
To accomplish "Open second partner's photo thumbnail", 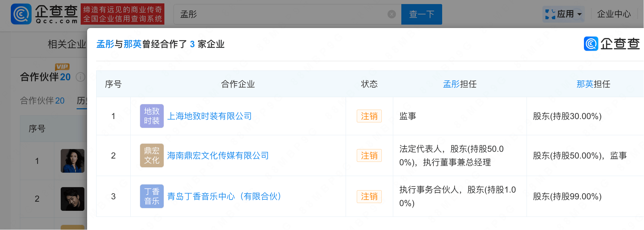I will click(x=72, y=199).
